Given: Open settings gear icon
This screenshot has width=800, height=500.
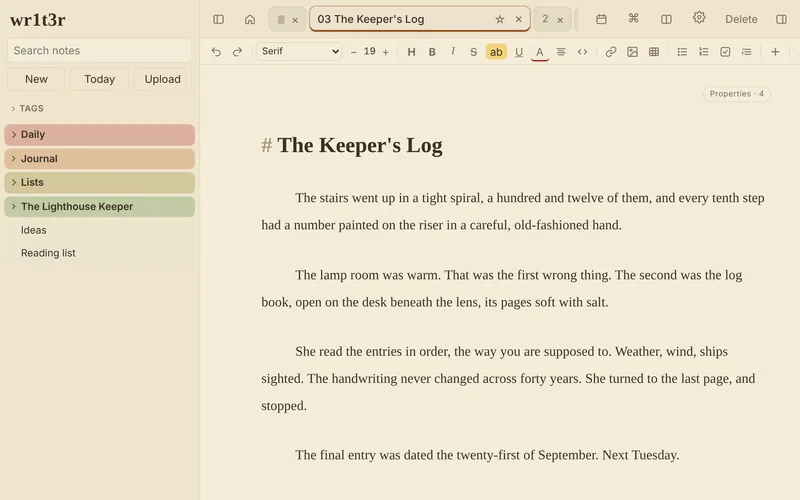Looking at the screenshot, I should pyautogui.click(x=699, y=18).
